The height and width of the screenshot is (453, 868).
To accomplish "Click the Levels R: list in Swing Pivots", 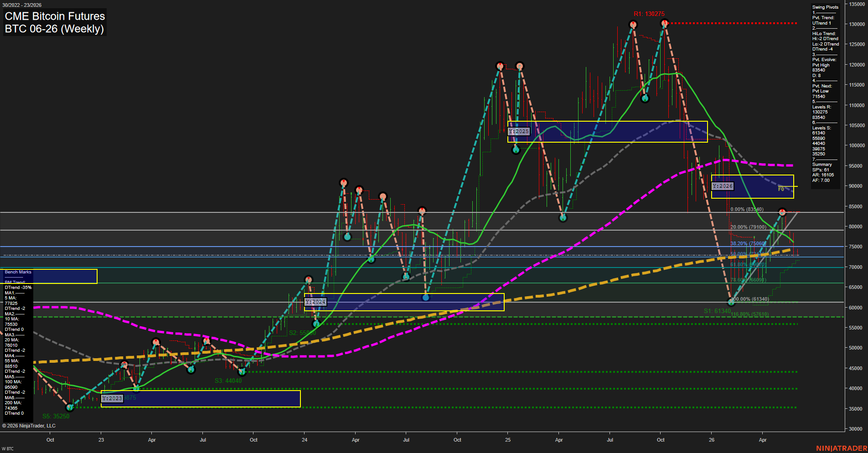I will 821,112.
